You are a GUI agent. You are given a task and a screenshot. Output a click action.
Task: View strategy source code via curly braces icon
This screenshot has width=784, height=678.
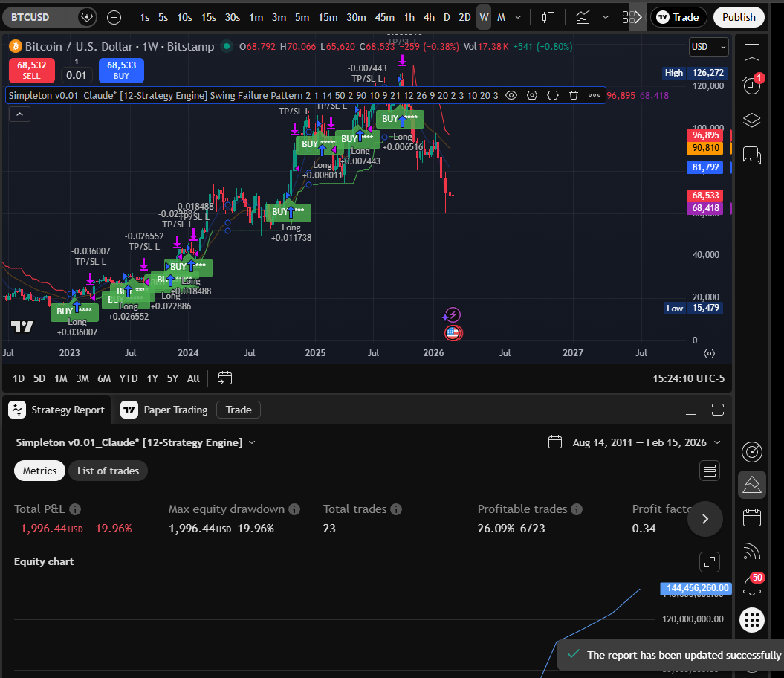(x=553, y=95)
